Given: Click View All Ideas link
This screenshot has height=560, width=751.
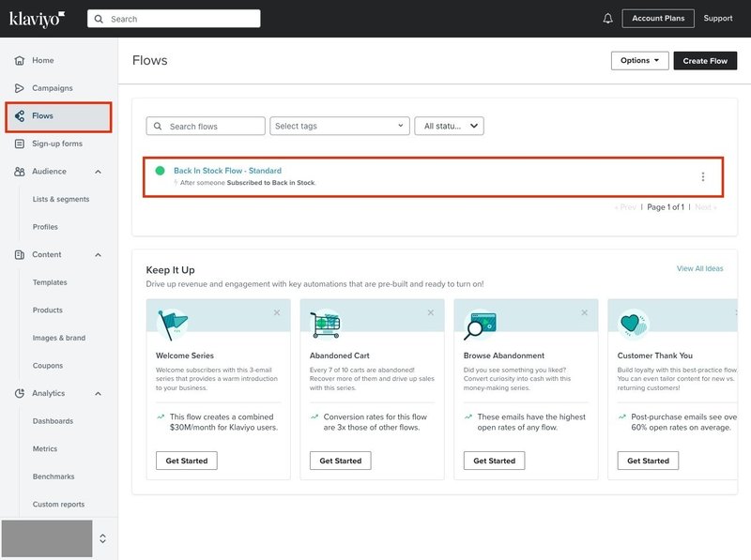Looking at the screenshot, I should tap(699, 268).
